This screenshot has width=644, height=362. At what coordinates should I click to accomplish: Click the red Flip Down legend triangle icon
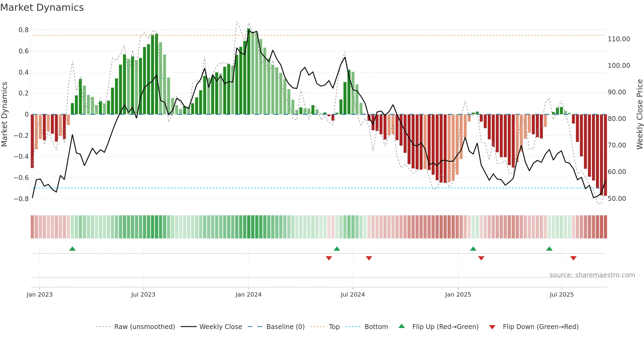(492, 327)
